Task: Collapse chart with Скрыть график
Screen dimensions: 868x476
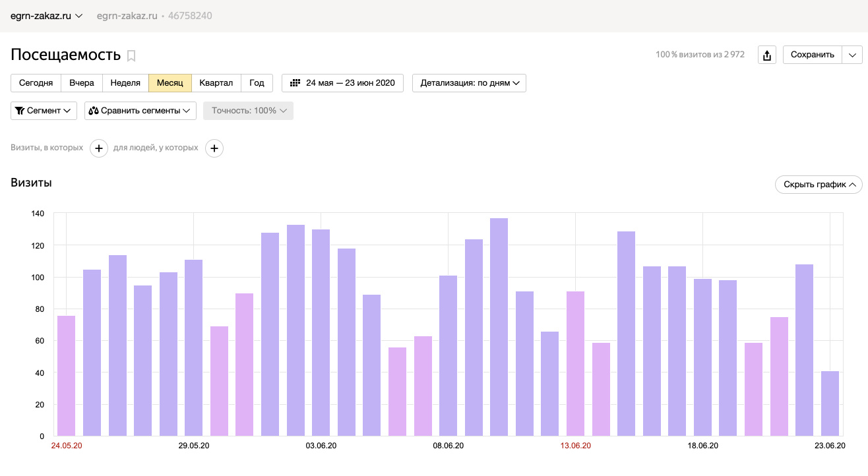Action: [x=818, y=185]
